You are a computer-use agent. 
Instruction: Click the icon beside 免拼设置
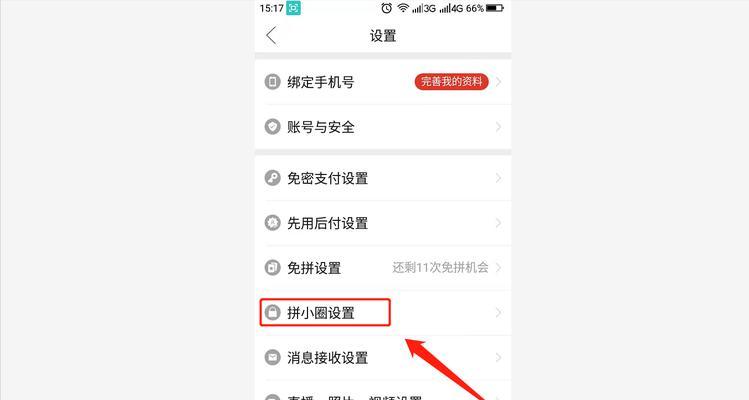[x=272, y=268]
